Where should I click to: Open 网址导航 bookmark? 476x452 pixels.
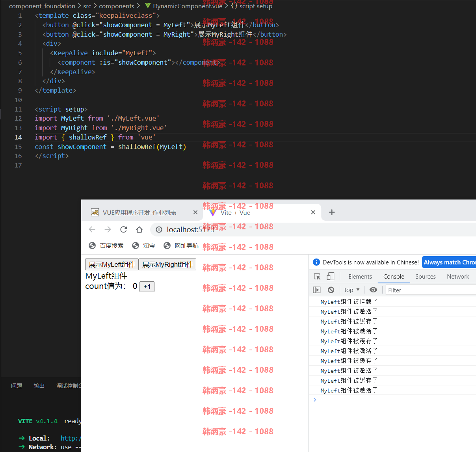[181, 246]
